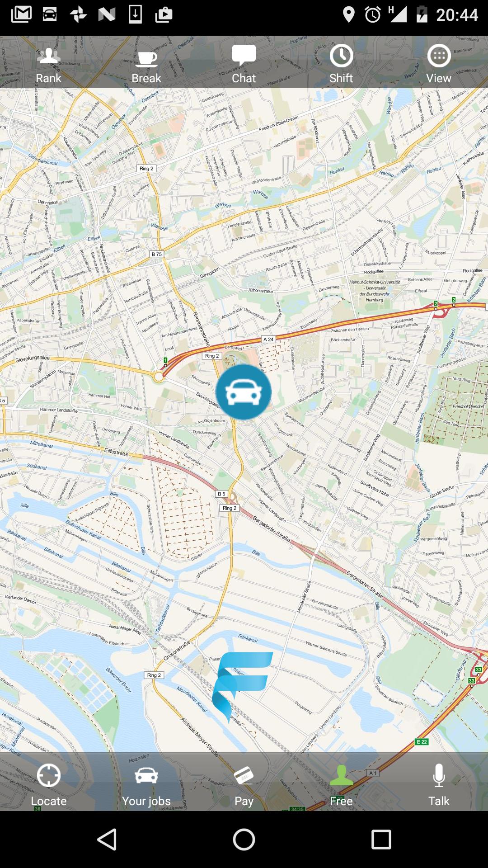Viewport: 488px width, 868px height.
Task: Toggle the green Free status
Action: point(341,785)
